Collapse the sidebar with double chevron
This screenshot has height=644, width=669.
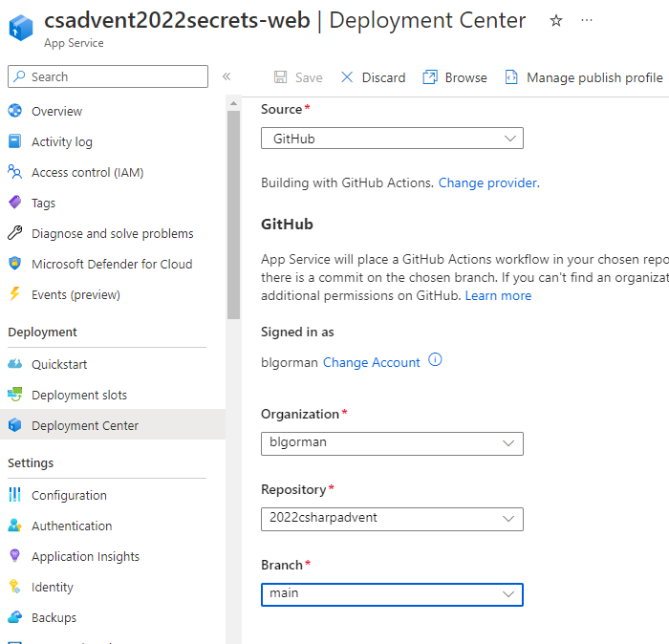tap(227, 76)
